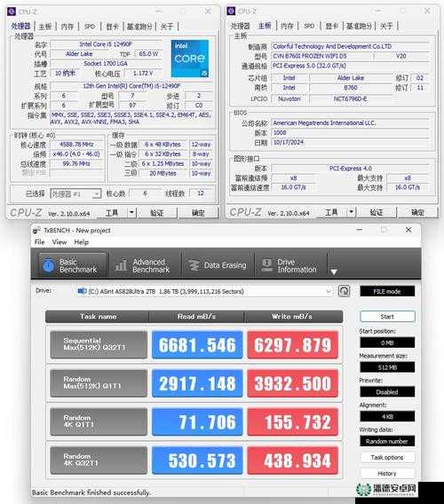Viewport: 444px width, 504px height.
Task: Change the Measurement size 512 MB setting
Action: coord(387,367)
